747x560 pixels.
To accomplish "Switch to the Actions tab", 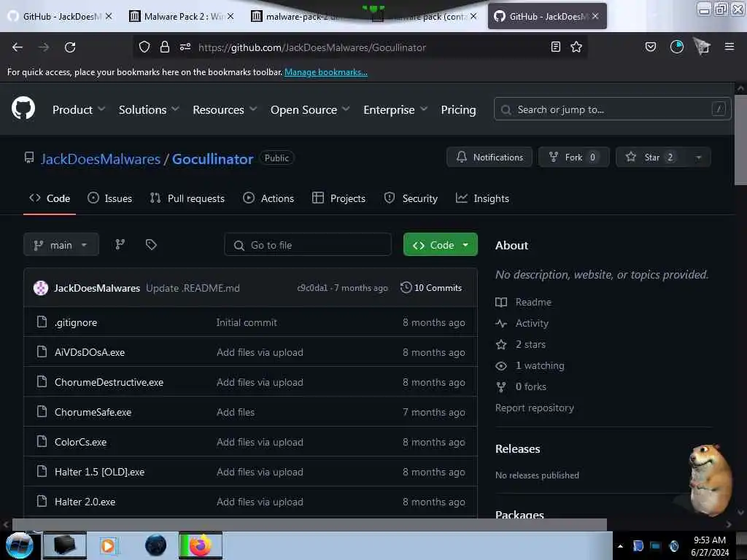I will point(268,198).
